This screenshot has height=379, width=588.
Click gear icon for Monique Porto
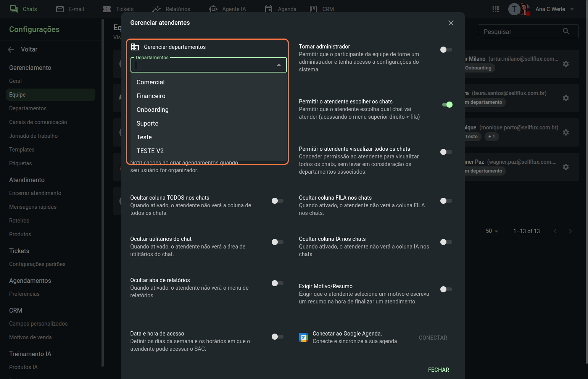pos(566,132)
